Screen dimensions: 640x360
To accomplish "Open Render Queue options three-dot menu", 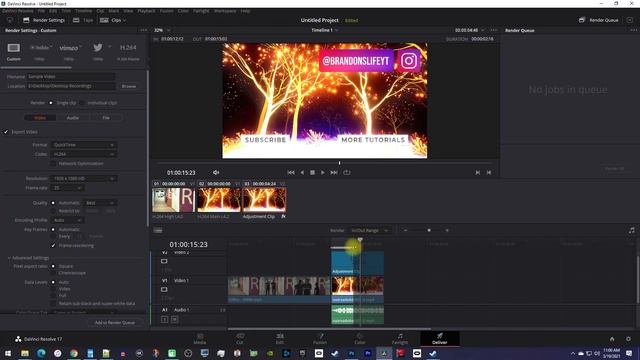I will click(x=633, y=30).
